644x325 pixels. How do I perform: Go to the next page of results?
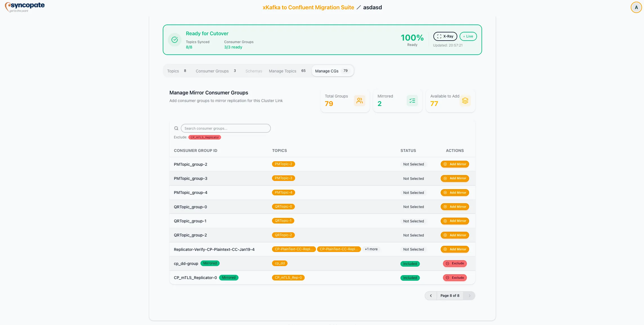click(469, 295)
